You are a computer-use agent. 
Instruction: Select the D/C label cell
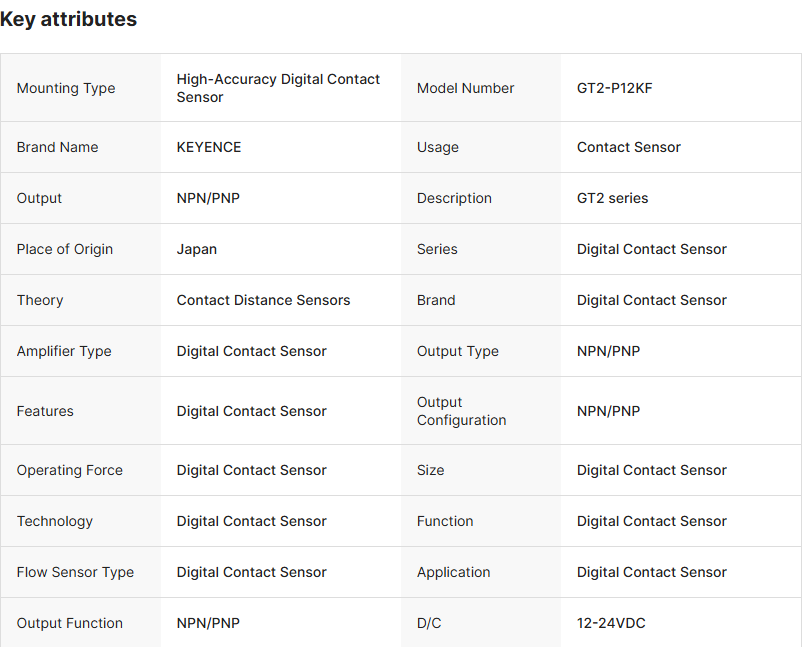point(429,623)
